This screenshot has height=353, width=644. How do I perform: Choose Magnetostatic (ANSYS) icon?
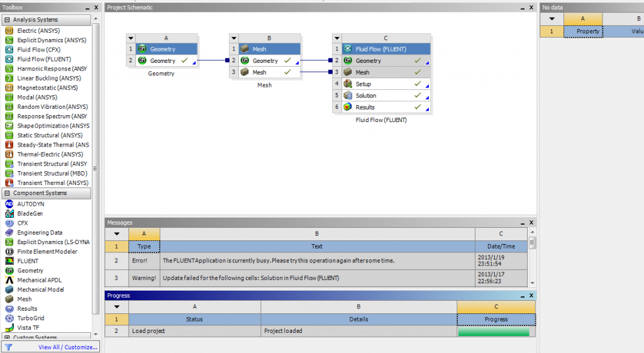[x=9, y=87]
